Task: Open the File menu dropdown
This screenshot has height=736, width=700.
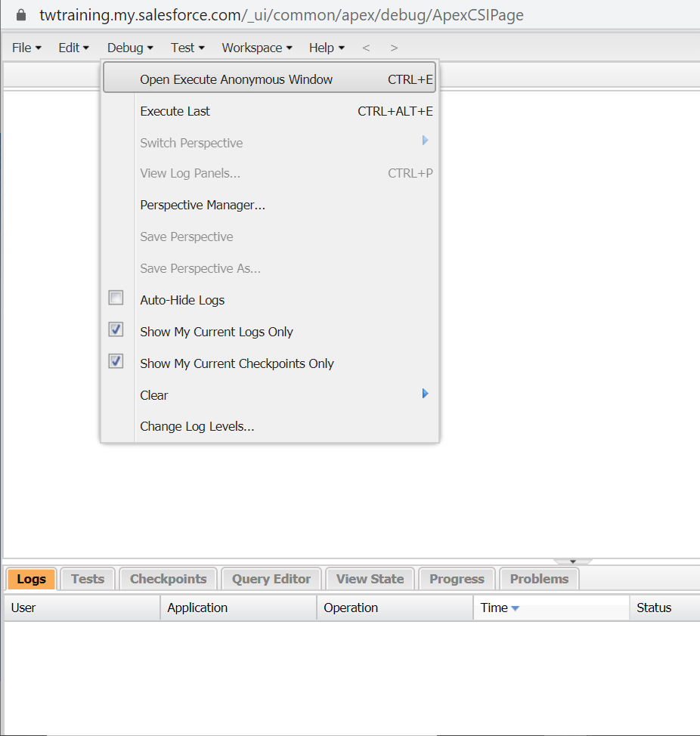Action: click(26, 48)
